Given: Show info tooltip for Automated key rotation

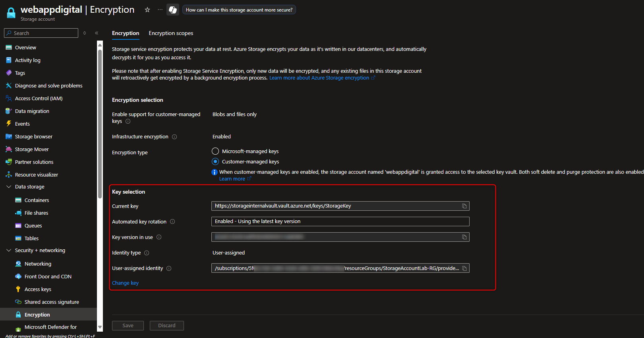Looking at the screenshot, I should point(172,221).
